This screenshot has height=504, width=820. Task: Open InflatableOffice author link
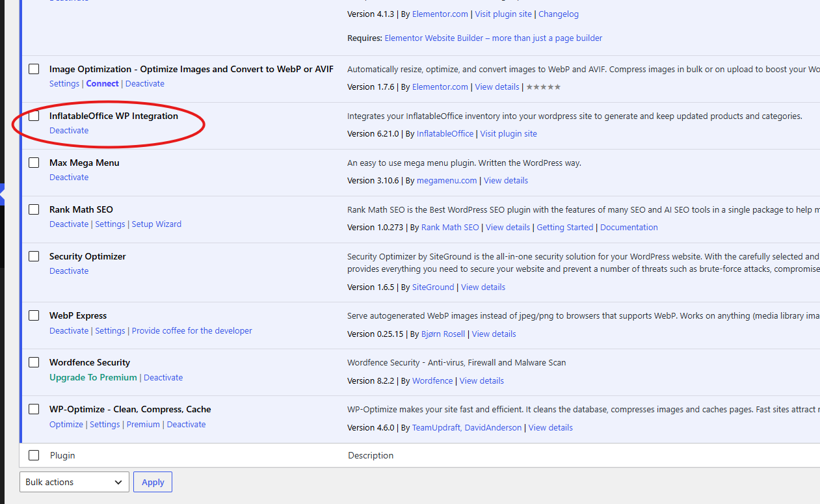445,133
